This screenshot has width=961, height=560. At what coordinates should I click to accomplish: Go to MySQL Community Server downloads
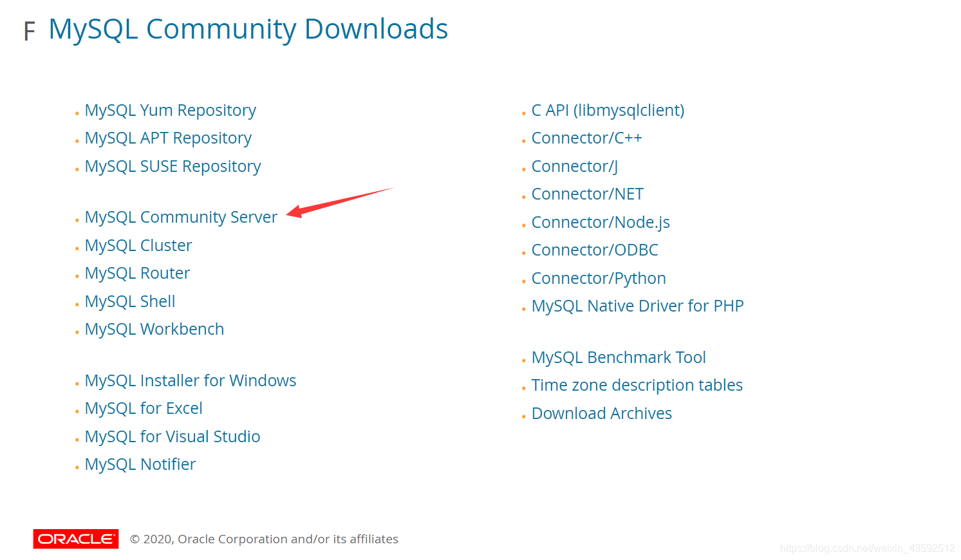(181, 218)
